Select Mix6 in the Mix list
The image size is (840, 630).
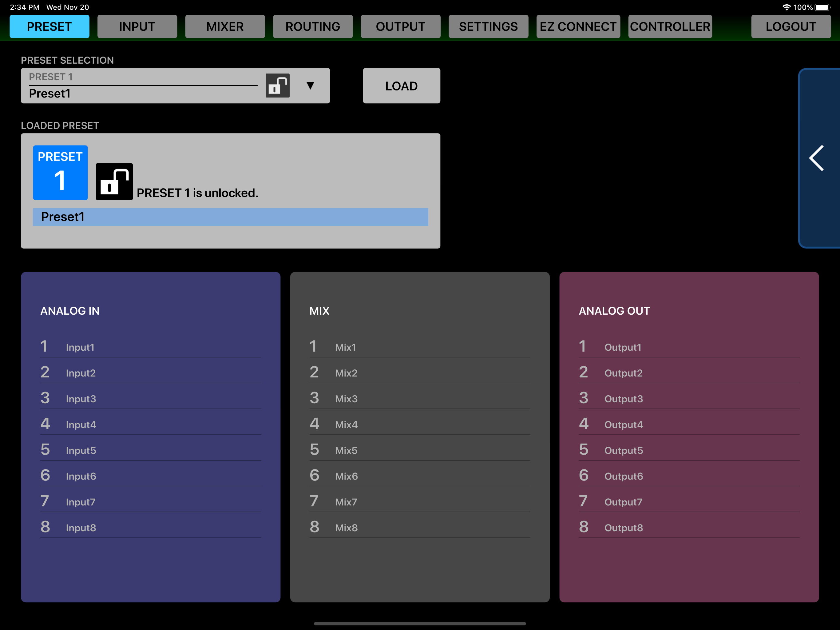(x=420, y=476)
